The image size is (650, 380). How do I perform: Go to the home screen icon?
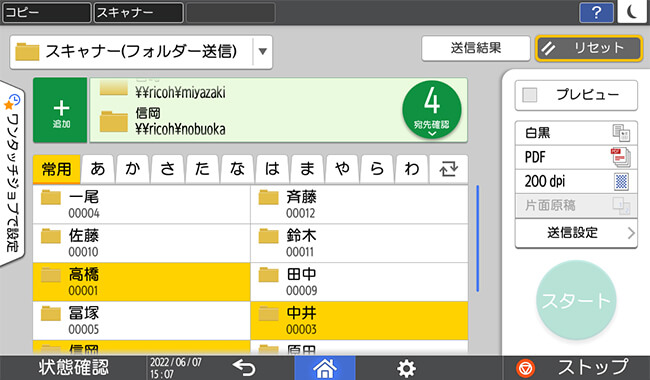[x=325, y=368]
